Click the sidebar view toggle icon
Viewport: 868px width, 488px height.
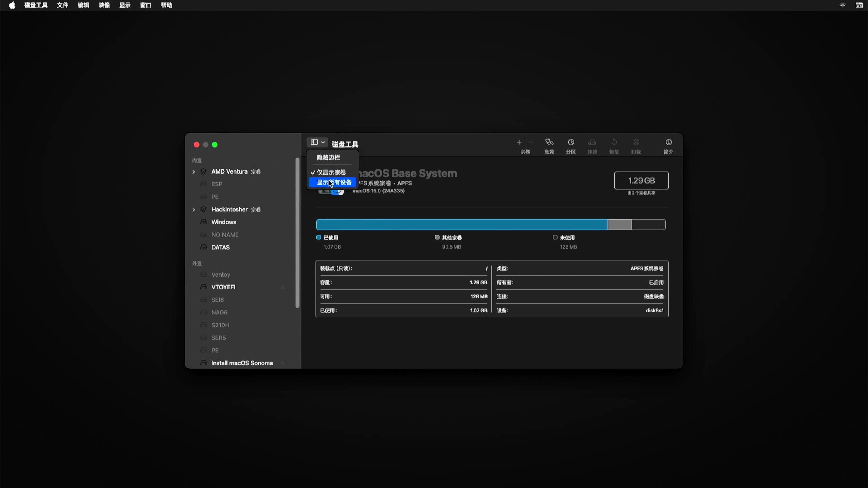(314, 142)
